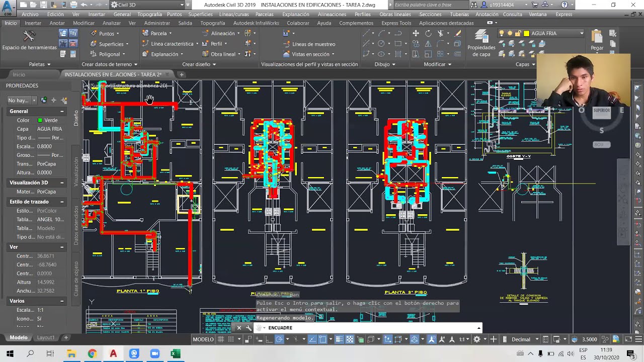Click the 1:1 annotation scale button
Viewport: 644px width, 362px height.
pos(463,339)
